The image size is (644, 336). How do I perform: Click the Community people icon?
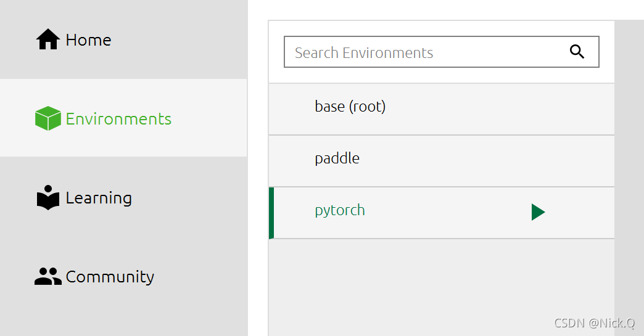47,277
